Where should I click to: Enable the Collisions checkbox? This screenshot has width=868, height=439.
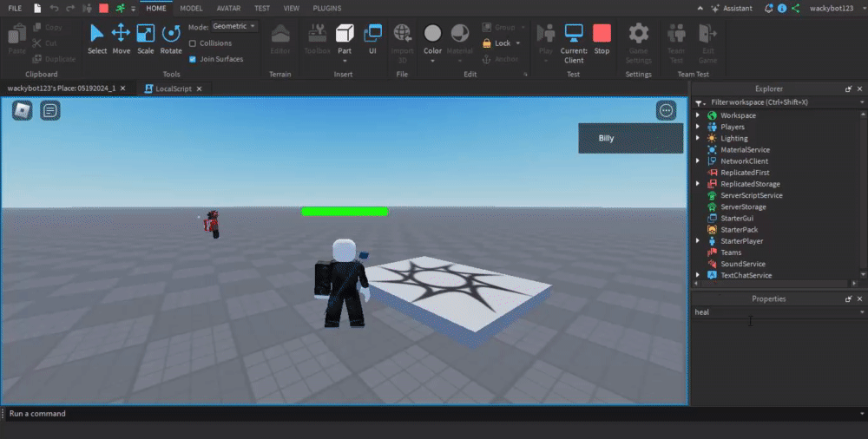193,43
